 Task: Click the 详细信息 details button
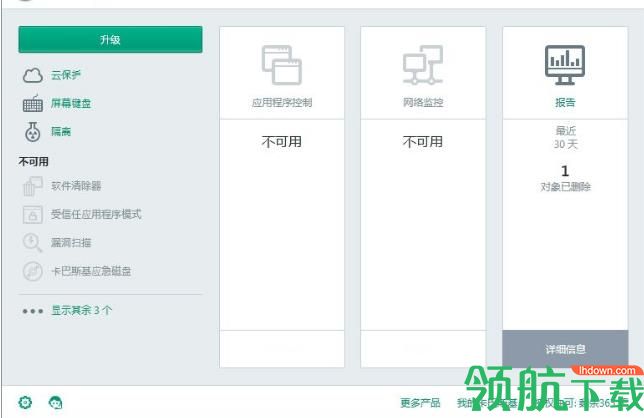pos(565,349)
